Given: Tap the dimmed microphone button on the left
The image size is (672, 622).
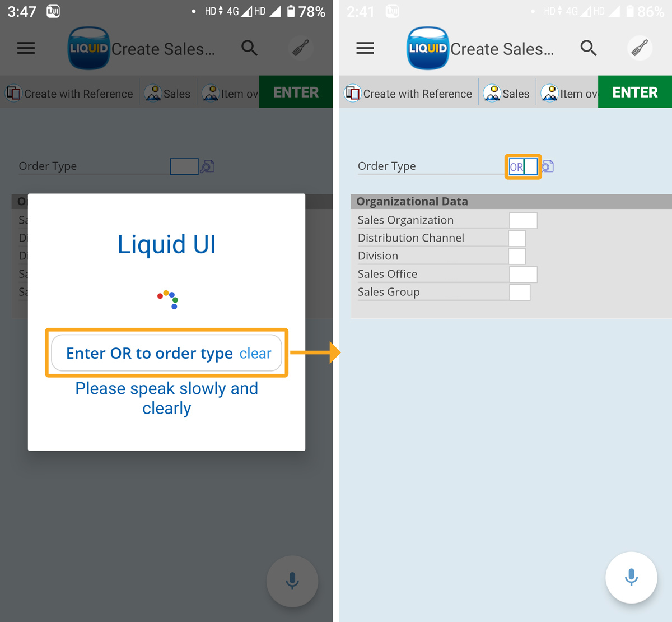Looking at the screenshot, I should [x=292, y=581].
